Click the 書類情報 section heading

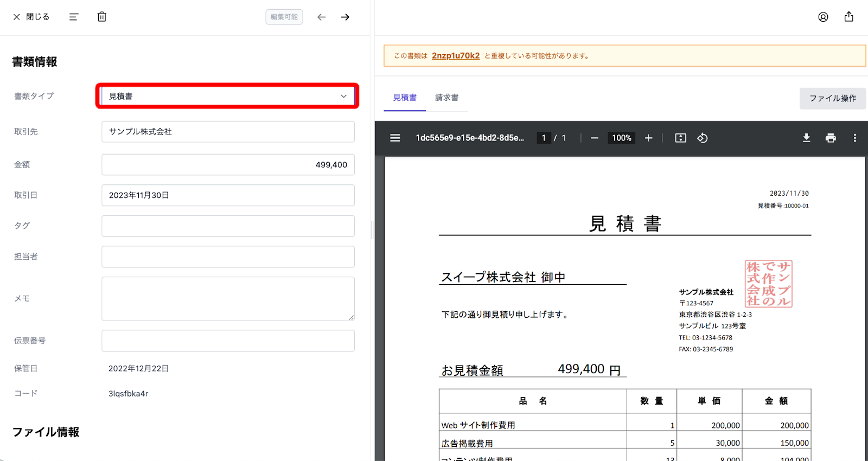click(x=35, y=62)
